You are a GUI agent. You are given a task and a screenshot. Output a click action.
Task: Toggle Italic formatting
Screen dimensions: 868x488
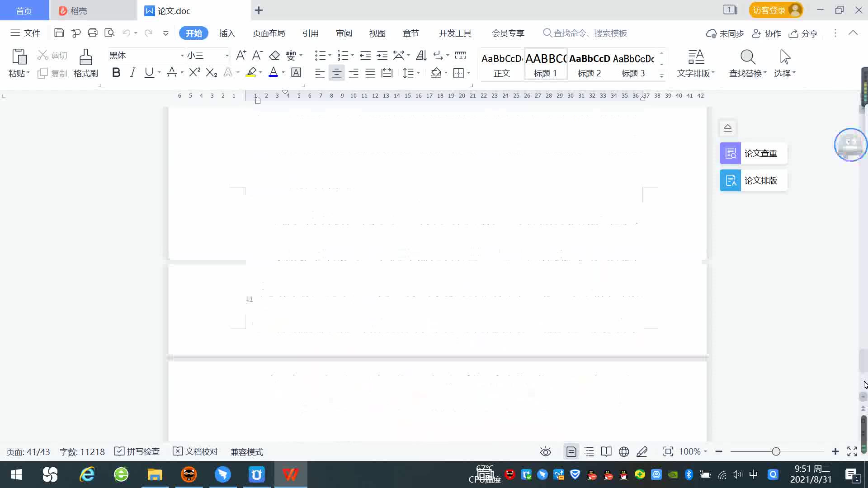pyautogui.click(x=132, y=72)
